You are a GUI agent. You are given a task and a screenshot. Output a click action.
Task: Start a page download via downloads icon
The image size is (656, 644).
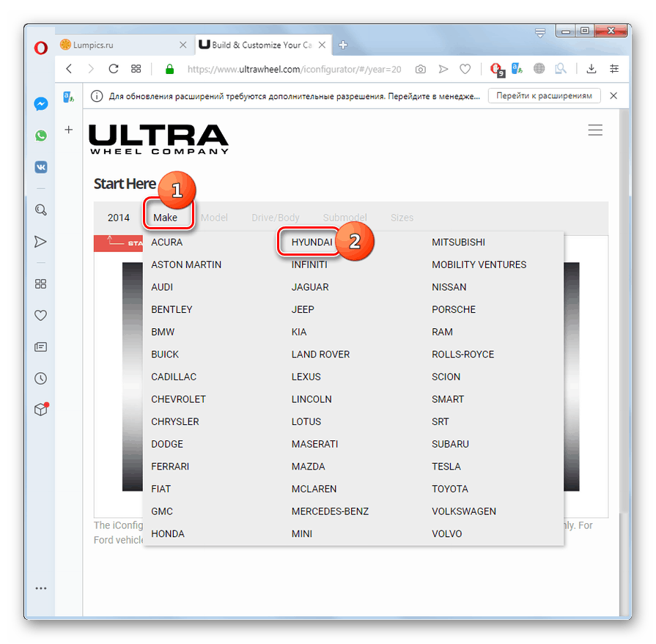pos(591,68)
